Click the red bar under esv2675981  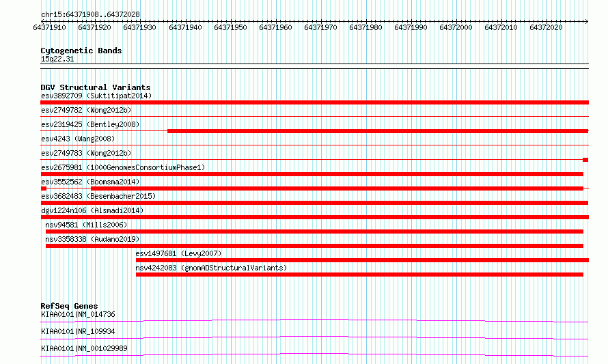pos(312,174)
